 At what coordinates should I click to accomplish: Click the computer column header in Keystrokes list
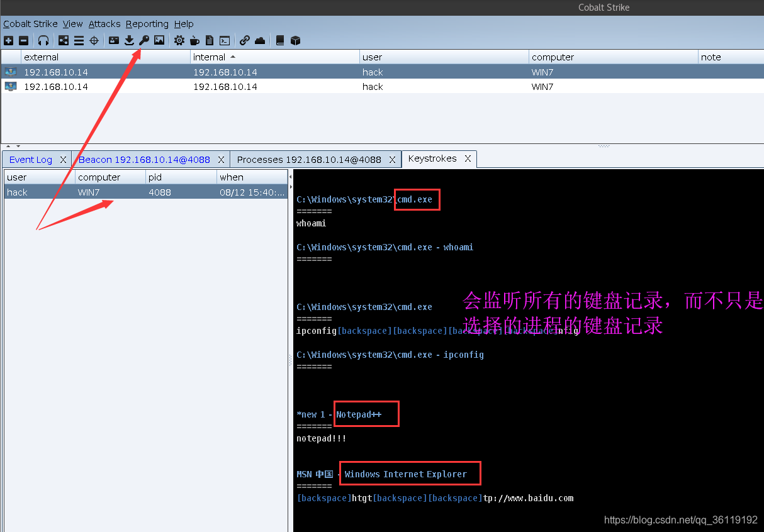coord(111,177)
